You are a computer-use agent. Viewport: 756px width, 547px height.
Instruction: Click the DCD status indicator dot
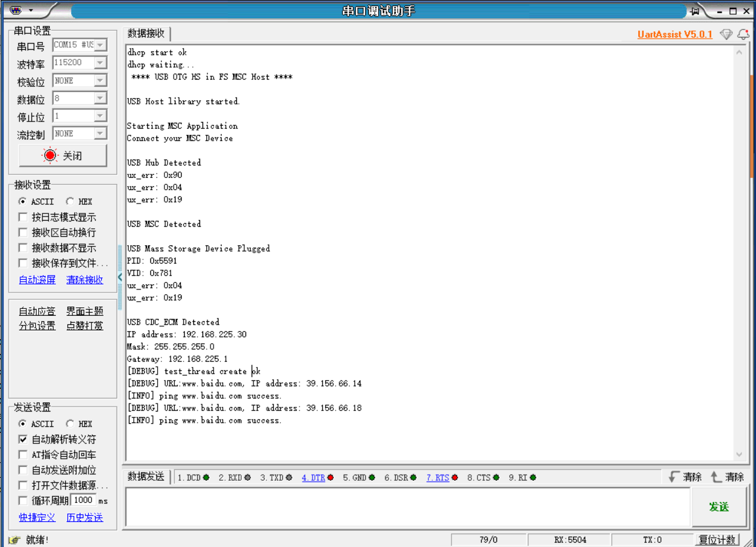pos(206,477)
